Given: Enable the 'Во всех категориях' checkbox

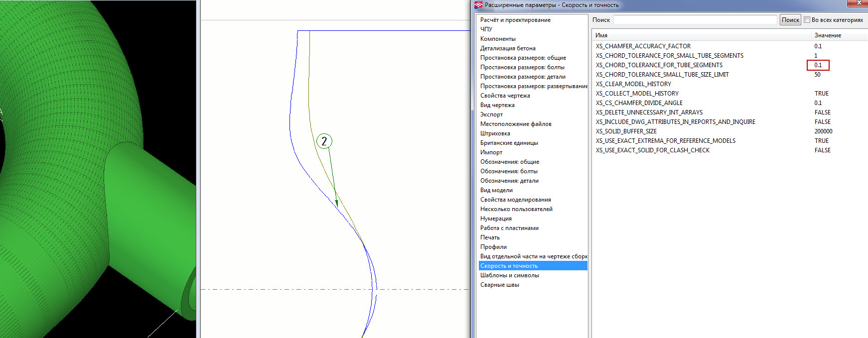Looking at the screenshot, I should click(x=807, y=20).
